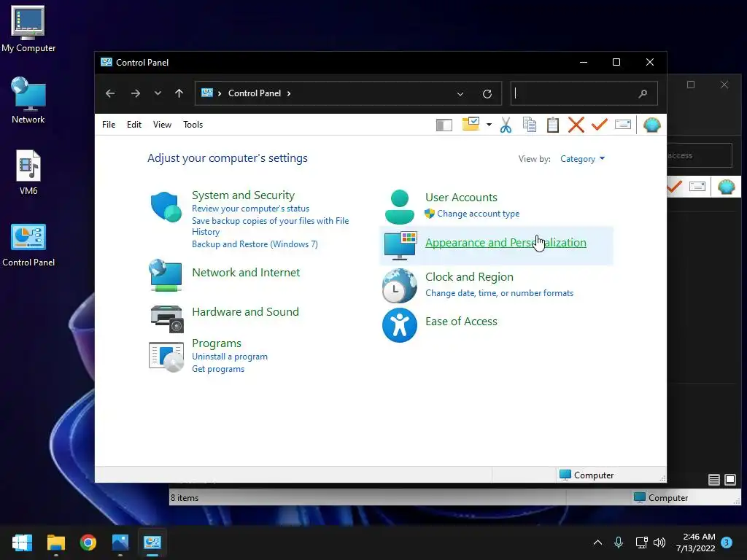Screen dimensions: 747x560
Task: Click the shell icon in Control Panel toolbar
Action: (651, 125)
